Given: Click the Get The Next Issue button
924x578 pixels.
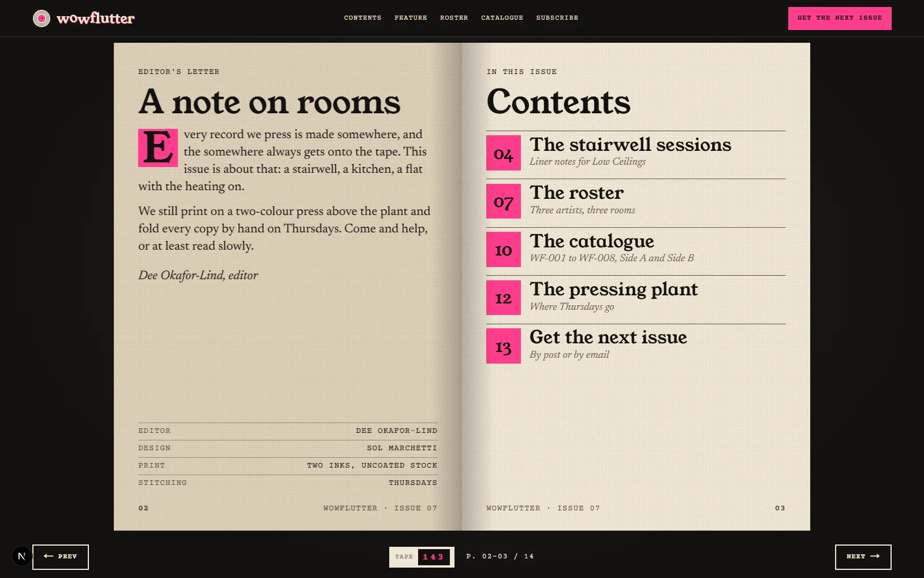Looking at the screenshot, I should (x=840, y=18).
